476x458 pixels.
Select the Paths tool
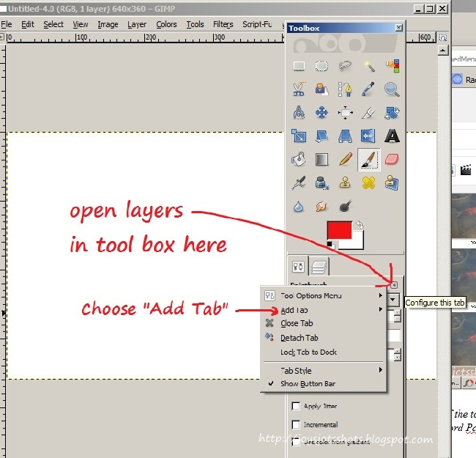click(345, 89)
